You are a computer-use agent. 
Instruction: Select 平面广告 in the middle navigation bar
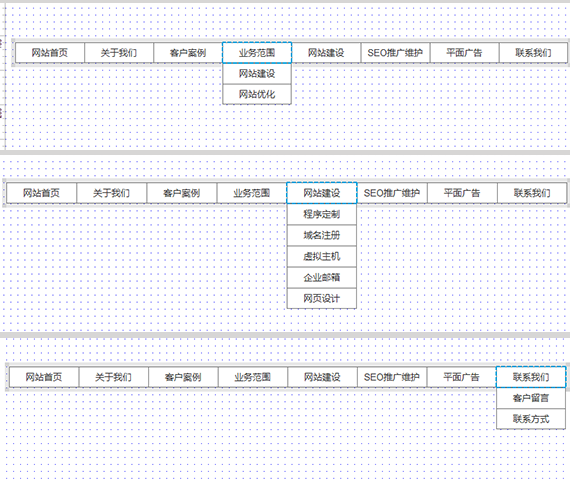coord(462,193)
